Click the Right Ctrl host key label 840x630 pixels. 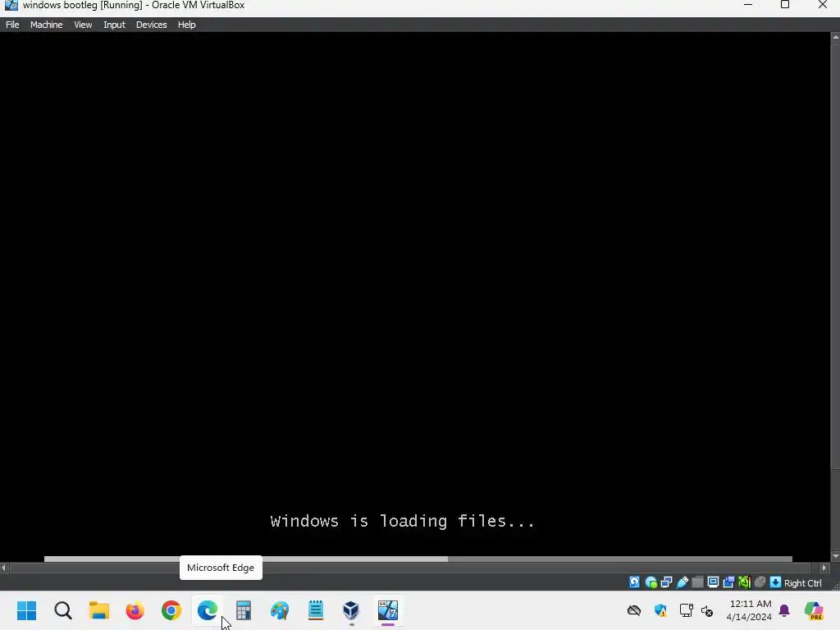(802, 583)
